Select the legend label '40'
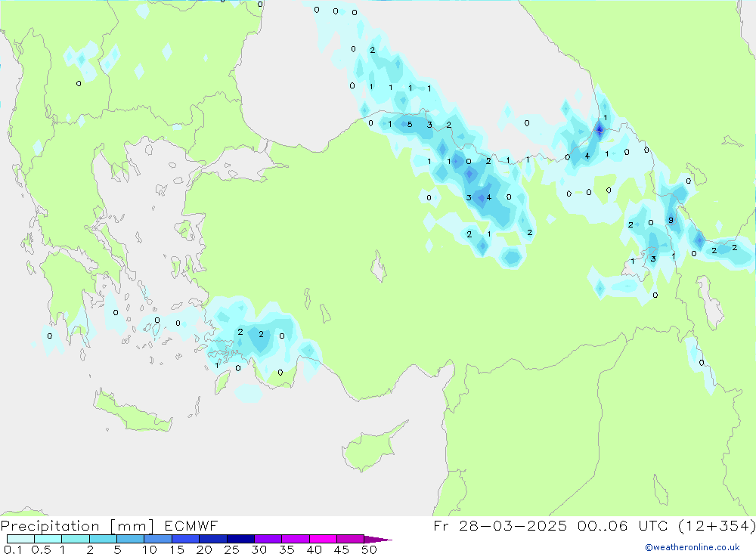 pyautogui.click(x=314, y=549)
